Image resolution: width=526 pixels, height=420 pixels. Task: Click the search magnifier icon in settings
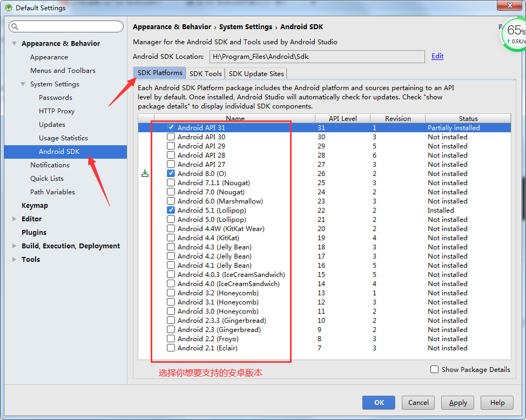click(15, 26)
